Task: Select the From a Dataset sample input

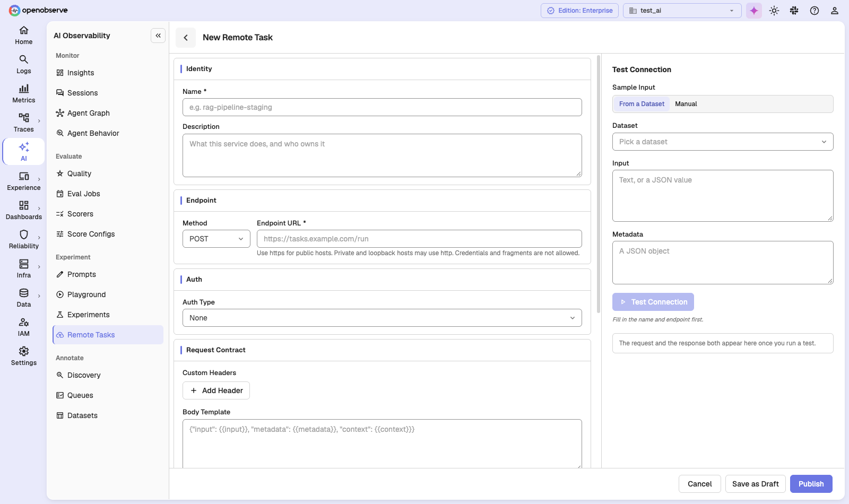Action: [642, 104]
